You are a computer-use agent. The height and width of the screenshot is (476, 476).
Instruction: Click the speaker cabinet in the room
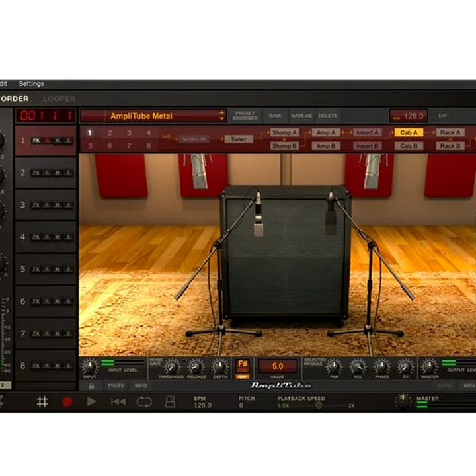point(285,255)
